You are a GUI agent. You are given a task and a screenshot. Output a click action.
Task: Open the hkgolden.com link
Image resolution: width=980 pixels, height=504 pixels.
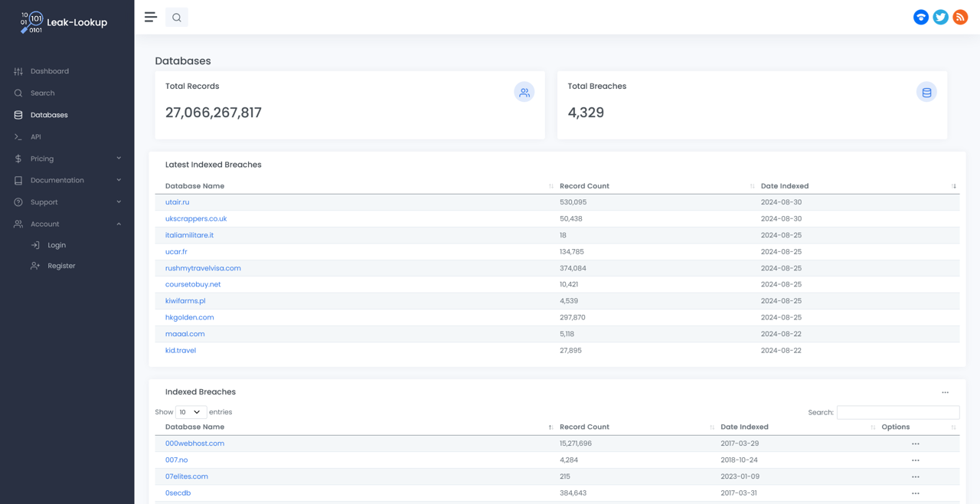tap(189, 317)
